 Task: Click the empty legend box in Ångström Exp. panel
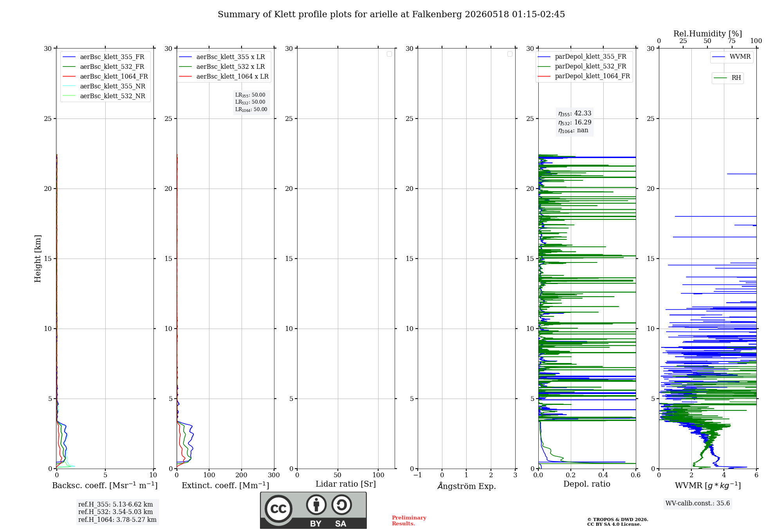(x=510, y=54)
